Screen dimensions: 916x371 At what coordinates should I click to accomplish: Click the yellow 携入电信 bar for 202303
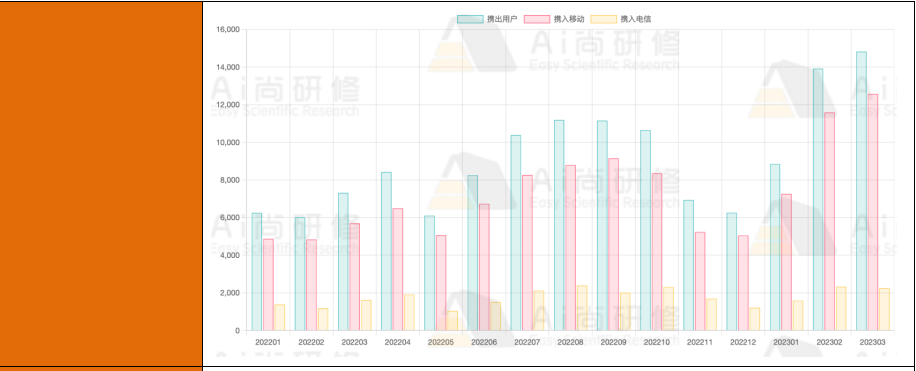[x=884, y=310]
